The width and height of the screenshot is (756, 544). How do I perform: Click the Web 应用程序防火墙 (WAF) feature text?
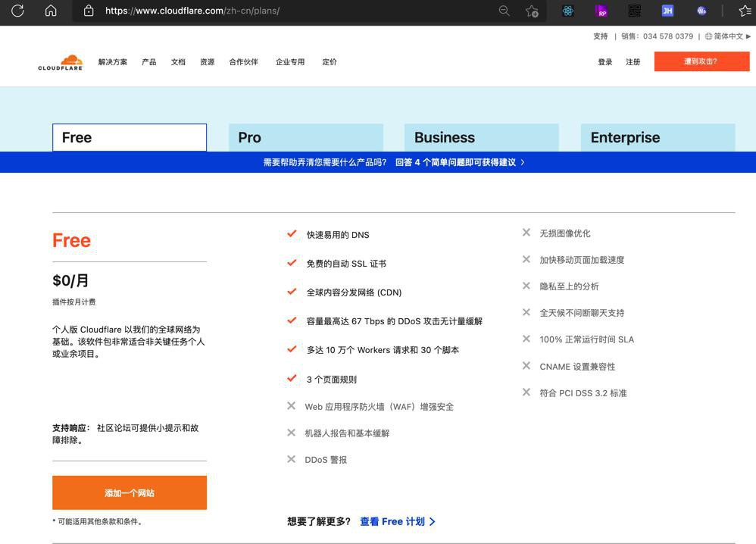(379, 407)
